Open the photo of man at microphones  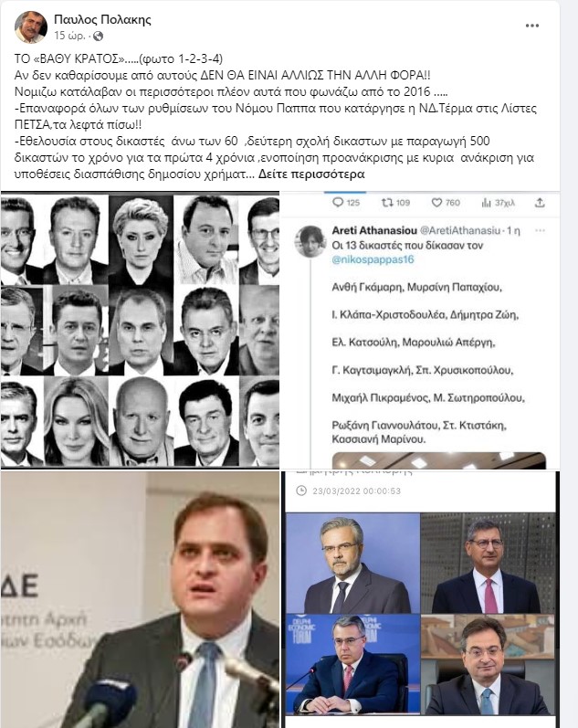click(x=140, y=599)
